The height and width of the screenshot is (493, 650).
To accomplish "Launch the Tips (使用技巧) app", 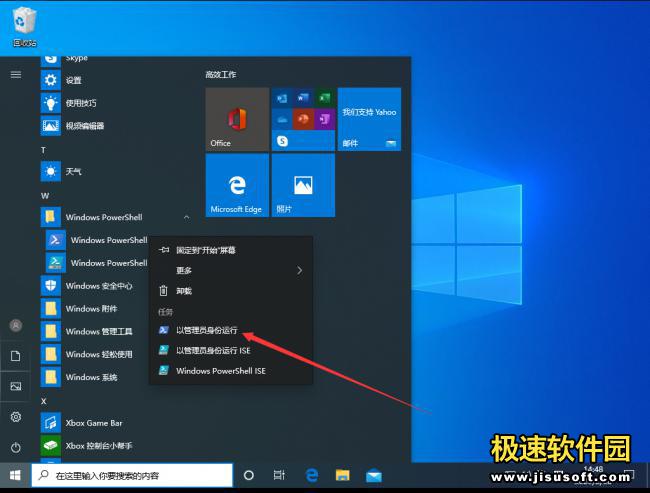I will point(114,103).
